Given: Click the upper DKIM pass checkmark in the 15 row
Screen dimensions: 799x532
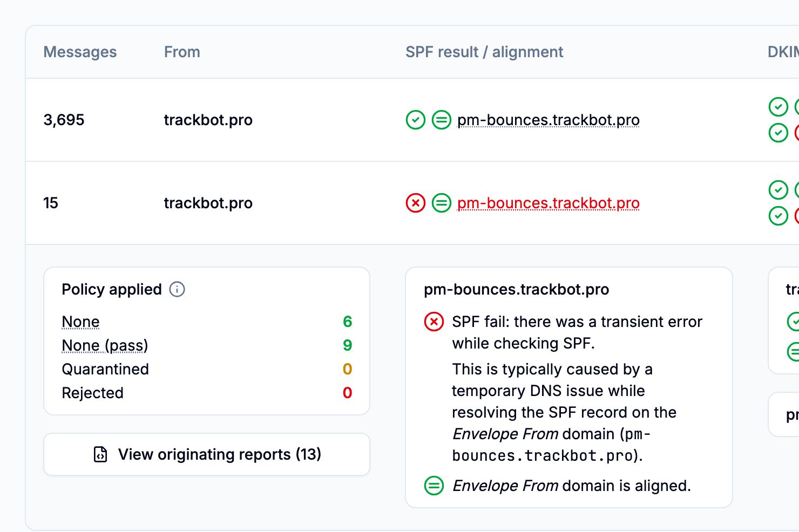Looking at the screenshot, I should (778, 190).
